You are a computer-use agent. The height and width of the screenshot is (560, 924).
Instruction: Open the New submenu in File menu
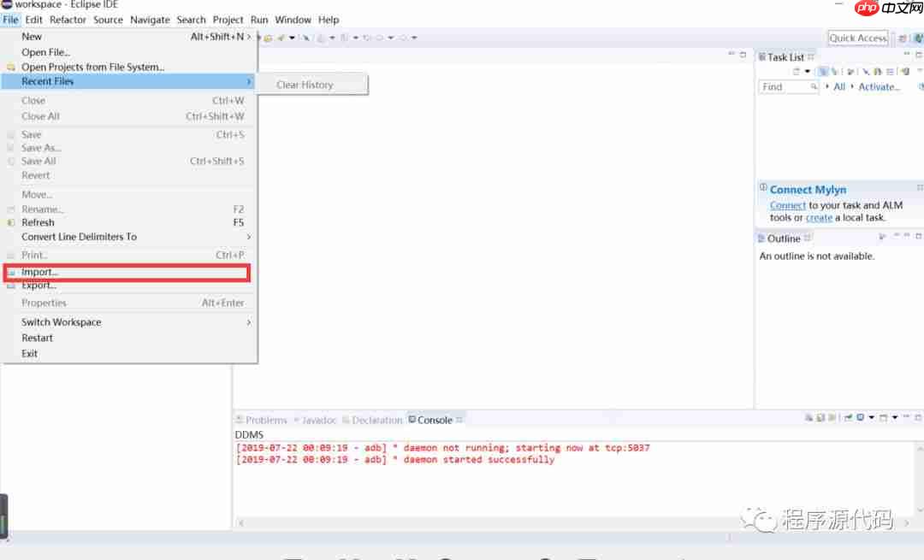(127, 37)
